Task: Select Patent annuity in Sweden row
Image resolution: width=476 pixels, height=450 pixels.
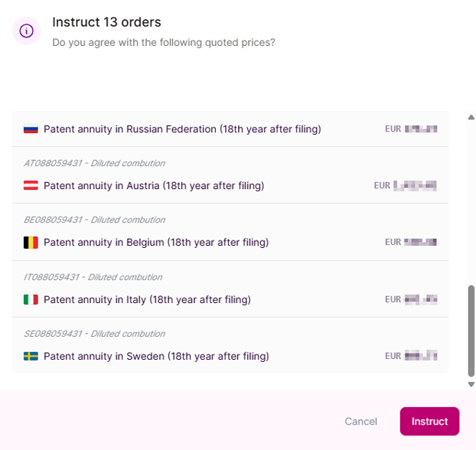Action: click(x=156, y=356)
